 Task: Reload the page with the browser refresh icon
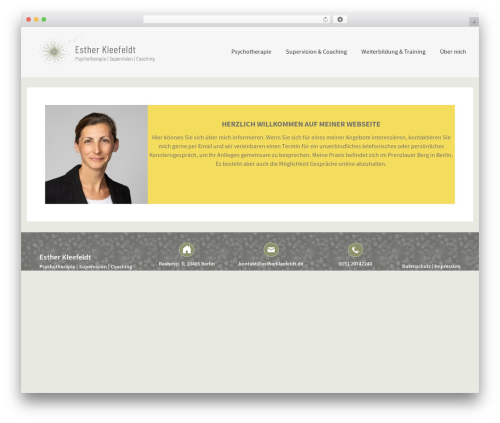[325, 19]
